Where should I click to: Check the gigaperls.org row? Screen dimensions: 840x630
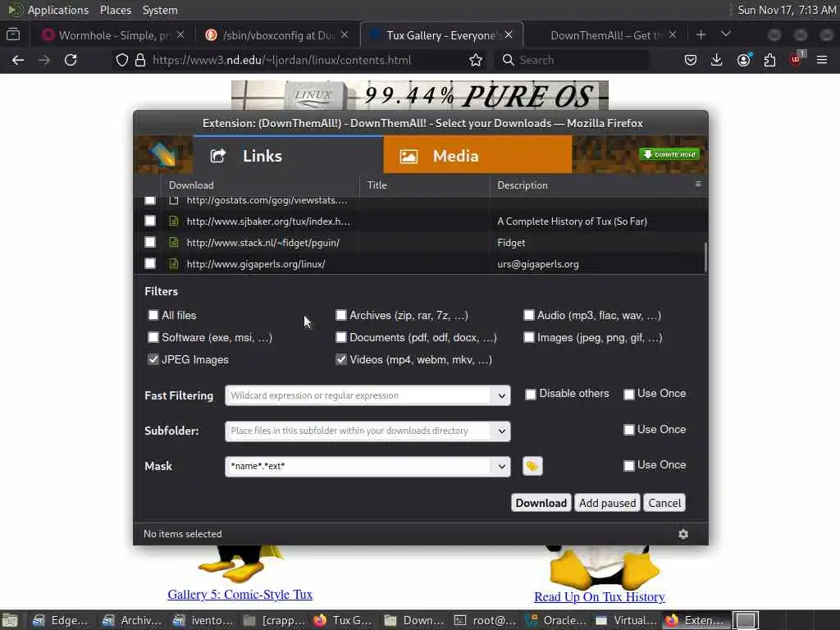click(x=150, y=263)
